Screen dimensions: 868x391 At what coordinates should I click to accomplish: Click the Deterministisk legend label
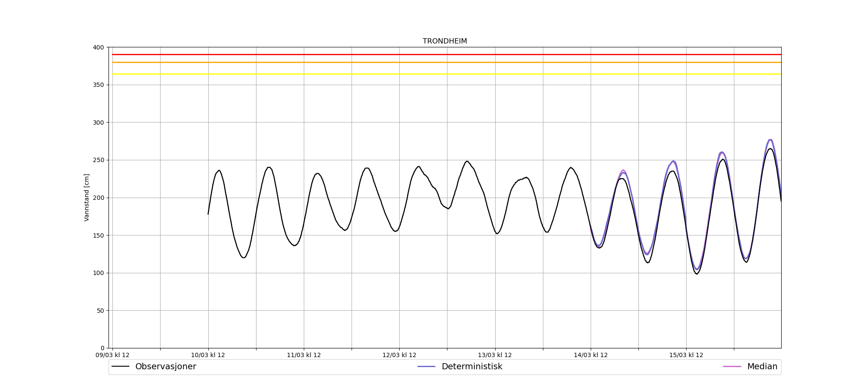[472, 367]
